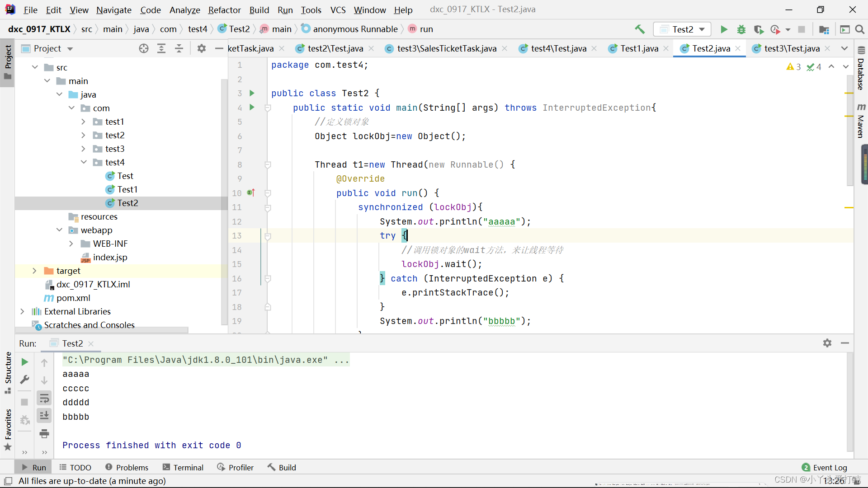Viewport: 868px width, 488px height.
Task: Open the Analyze menu
Action: (x=184, y=9)
